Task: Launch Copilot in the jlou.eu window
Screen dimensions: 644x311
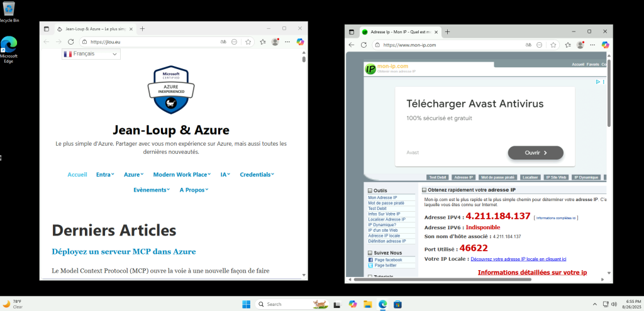Action: click(300, 42)
